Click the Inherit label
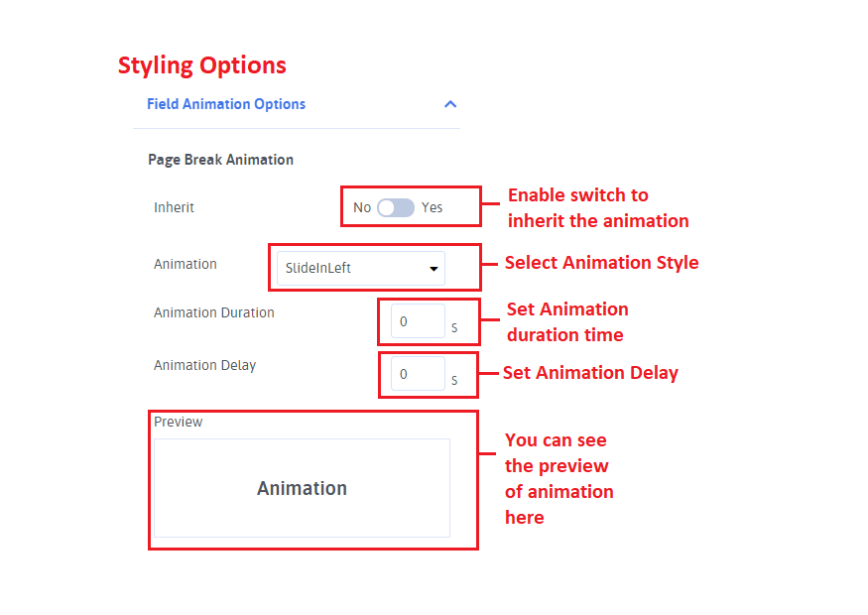868x615 pixels. (175, 208)
